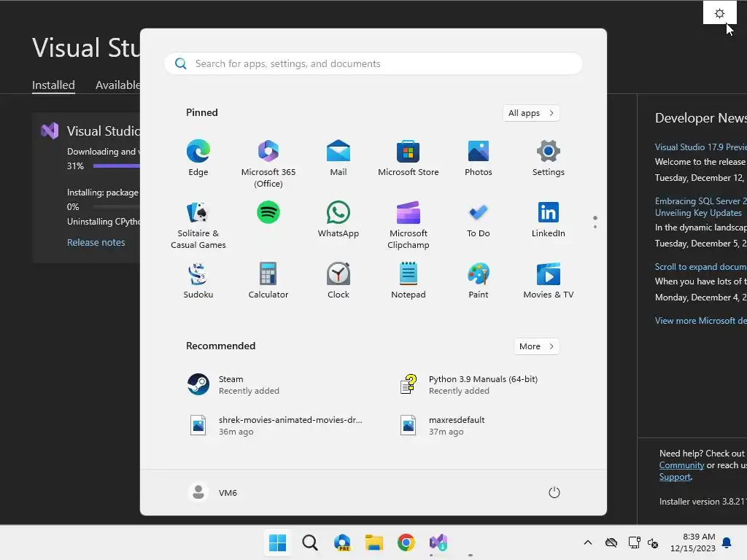Expand All apps list
747x560 pixels.
click(x=531, y=113)
